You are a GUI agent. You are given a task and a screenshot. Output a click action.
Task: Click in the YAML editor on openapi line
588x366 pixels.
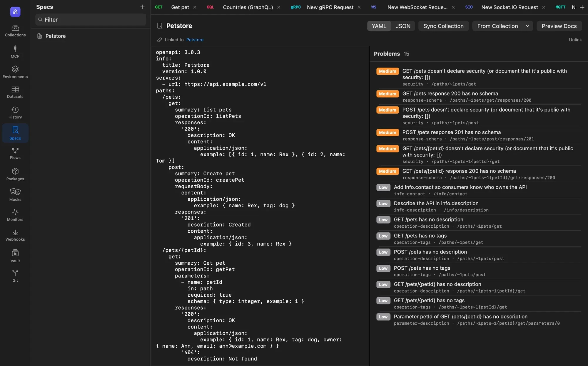pos(178,52)
